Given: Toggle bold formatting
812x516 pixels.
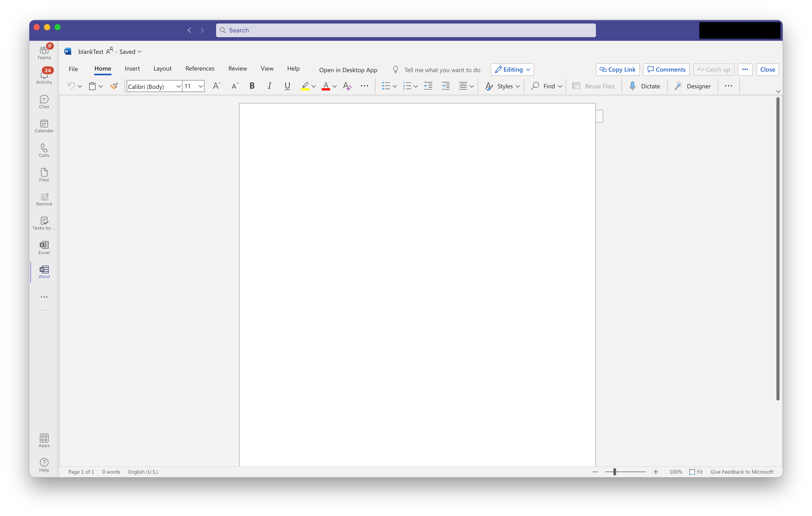Looking at the screenshot, I should pyautogui.click(x=252, y=86).
